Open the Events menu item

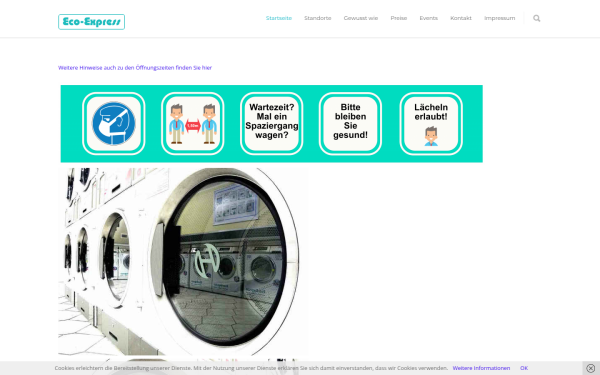[428, 18]
